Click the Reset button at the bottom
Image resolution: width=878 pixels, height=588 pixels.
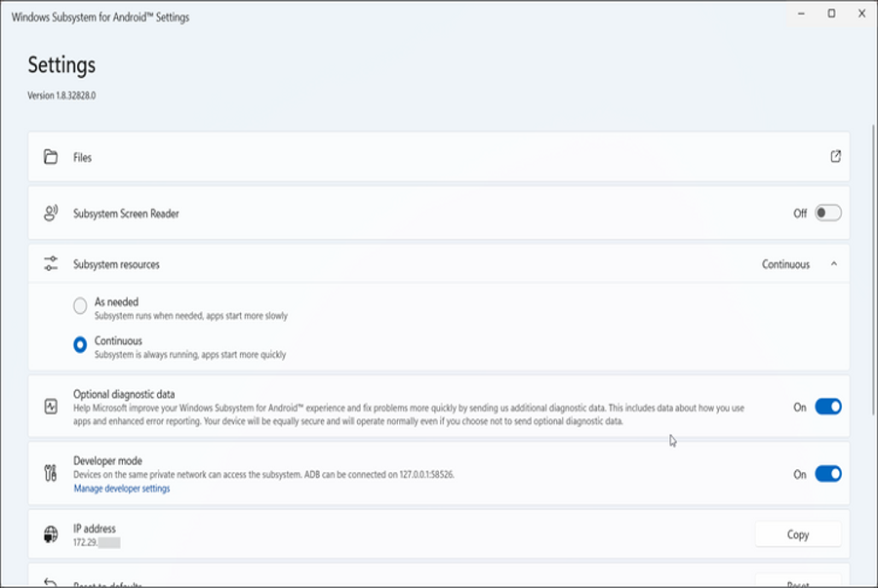click(798, 583)
